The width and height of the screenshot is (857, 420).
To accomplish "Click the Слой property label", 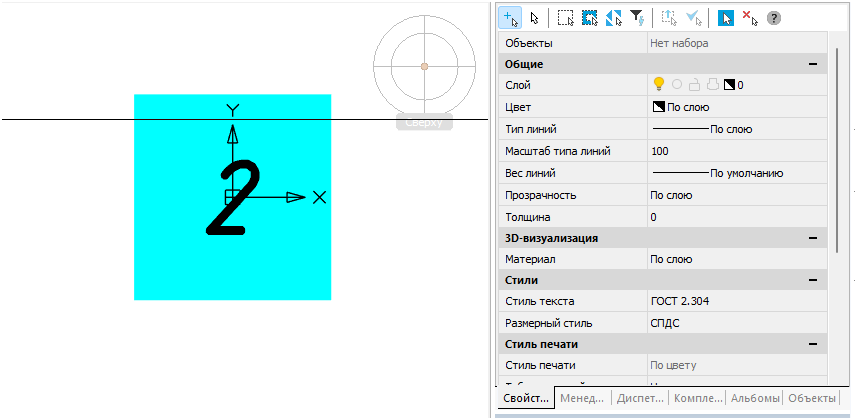I will pos(518,85).
